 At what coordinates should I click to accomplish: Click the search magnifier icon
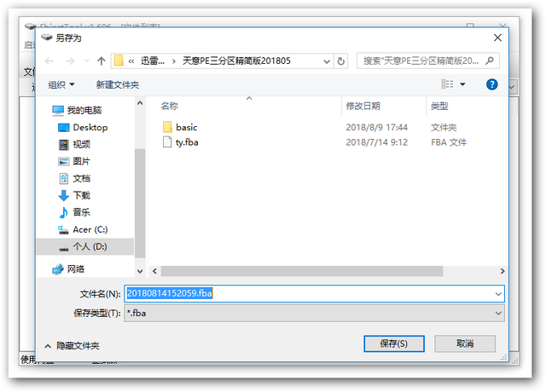tap(490, 61)
